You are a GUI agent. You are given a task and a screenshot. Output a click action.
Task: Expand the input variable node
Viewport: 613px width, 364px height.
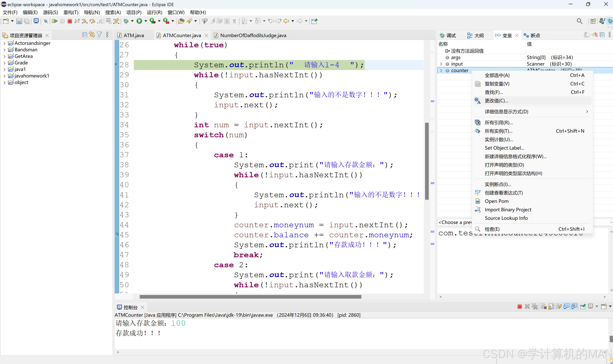tap(441, 64)
